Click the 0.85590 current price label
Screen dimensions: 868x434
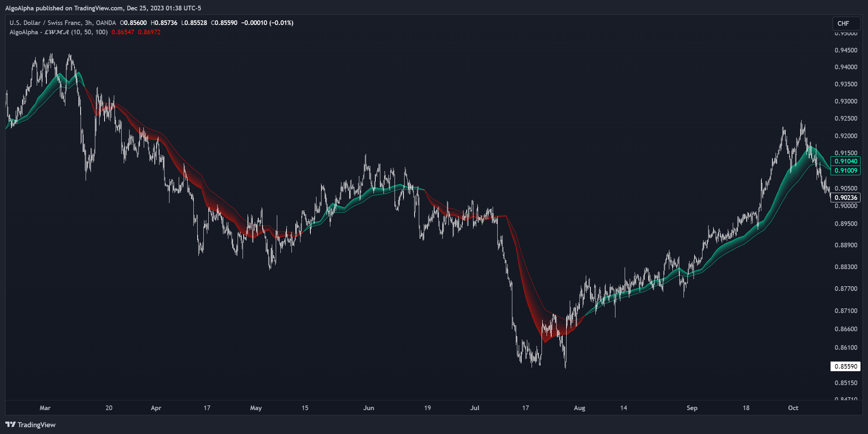[x=846, y=367]
